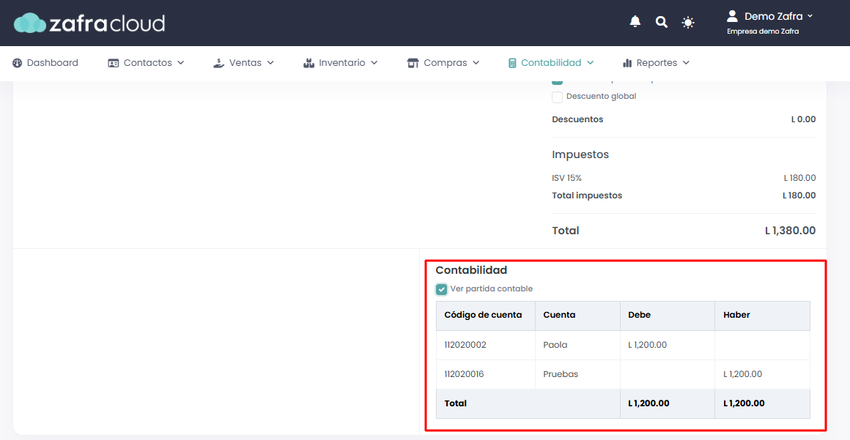
Task: Click Impuestos section heading
Action: [x=580, y=154]
